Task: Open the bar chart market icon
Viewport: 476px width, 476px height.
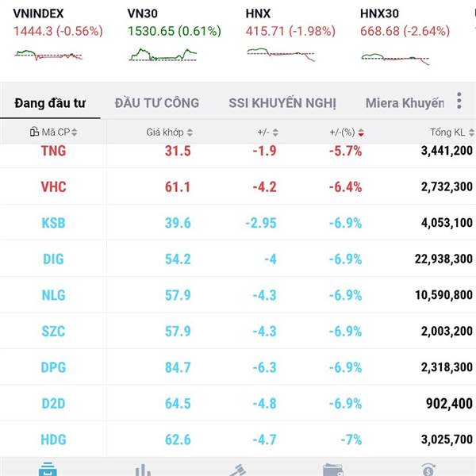Action: coord(143,469)
